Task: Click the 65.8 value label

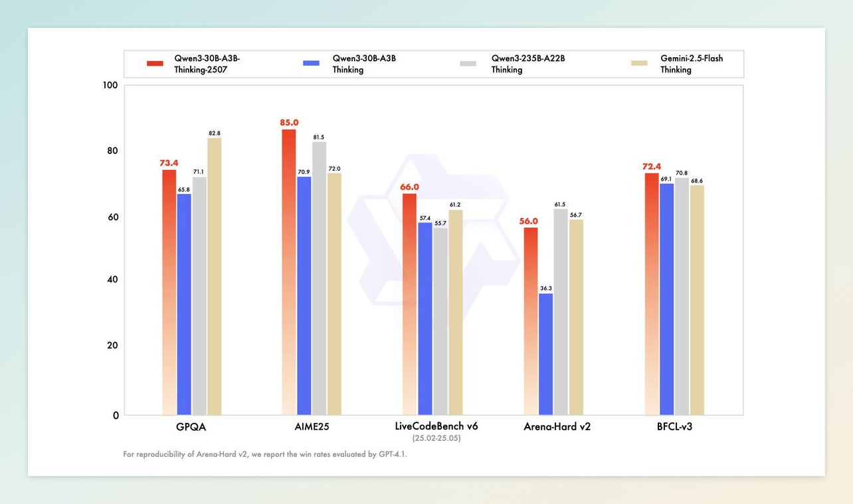Action: (x=184, y=189)
